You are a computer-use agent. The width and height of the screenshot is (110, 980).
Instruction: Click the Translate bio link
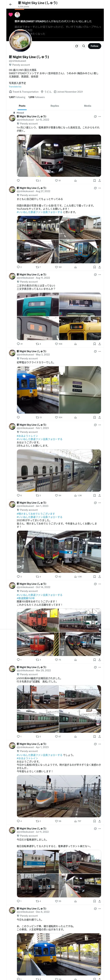(x=15, y=87)
